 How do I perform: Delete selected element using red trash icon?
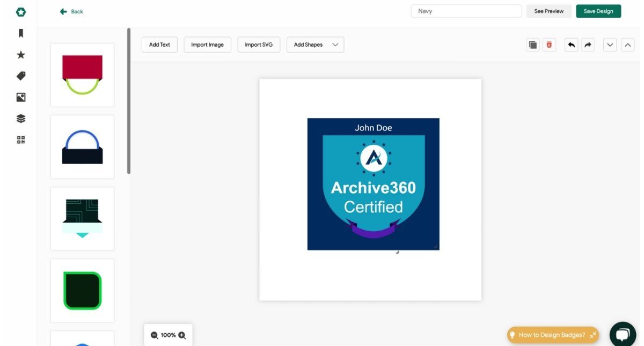(x=549, y=45)
